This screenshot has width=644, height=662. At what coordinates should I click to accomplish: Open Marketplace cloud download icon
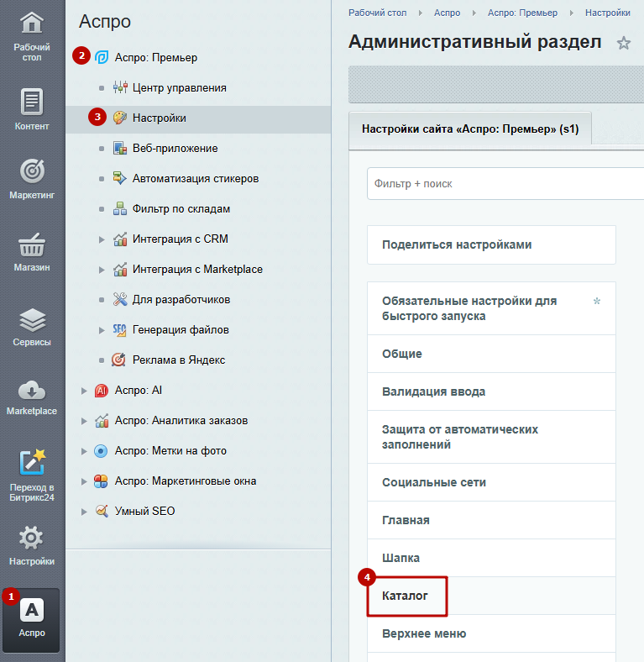tap(32, 391)
